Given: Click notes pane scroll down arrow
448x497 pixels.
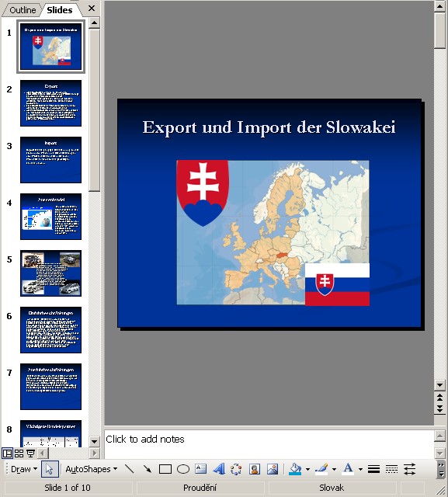Looking at the screenshot, I should [x=439, y=453].
